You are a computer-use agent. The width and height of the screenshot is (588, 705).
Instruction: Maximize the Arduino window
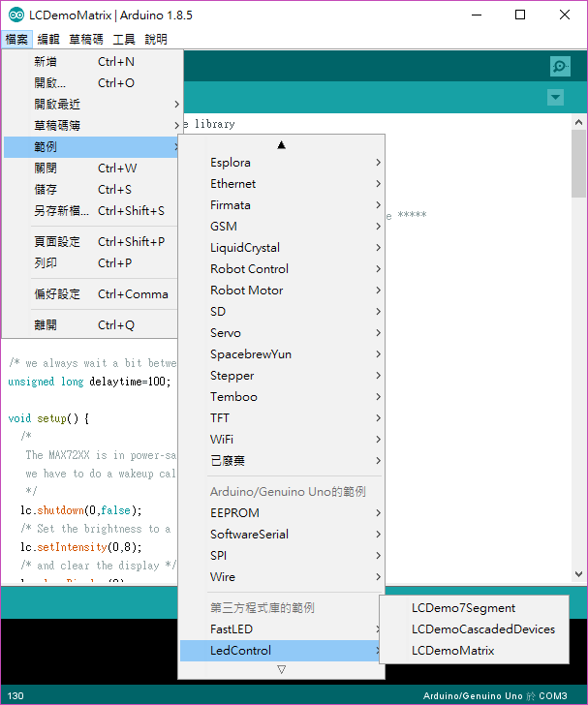pos(520,15)
